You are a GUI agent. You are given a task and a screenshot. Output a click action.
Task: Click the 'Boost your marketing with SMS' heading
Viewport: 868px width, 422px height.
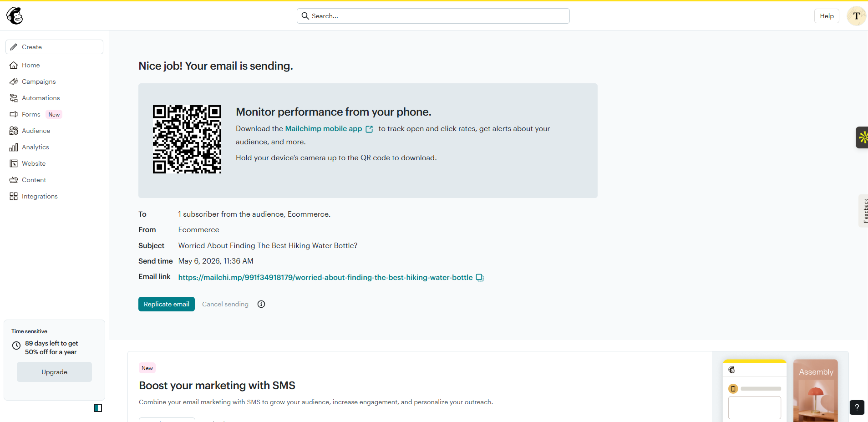pyautogui.click(x=217, y=386)
